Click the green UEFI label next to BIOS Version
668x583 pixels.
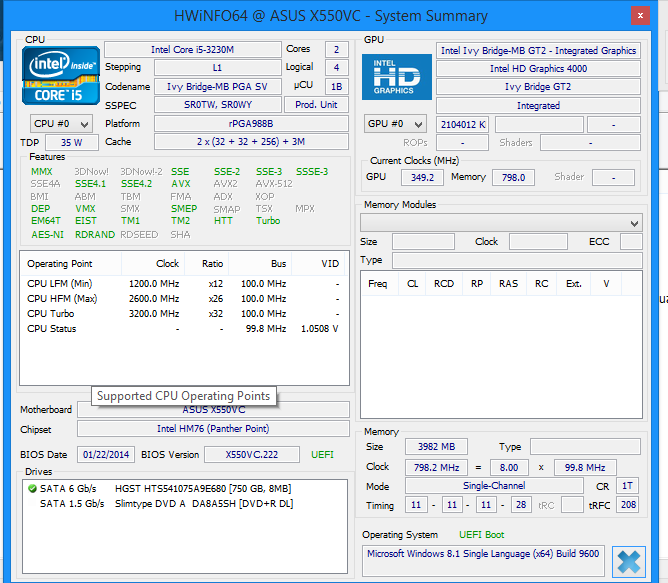point(322,455)
